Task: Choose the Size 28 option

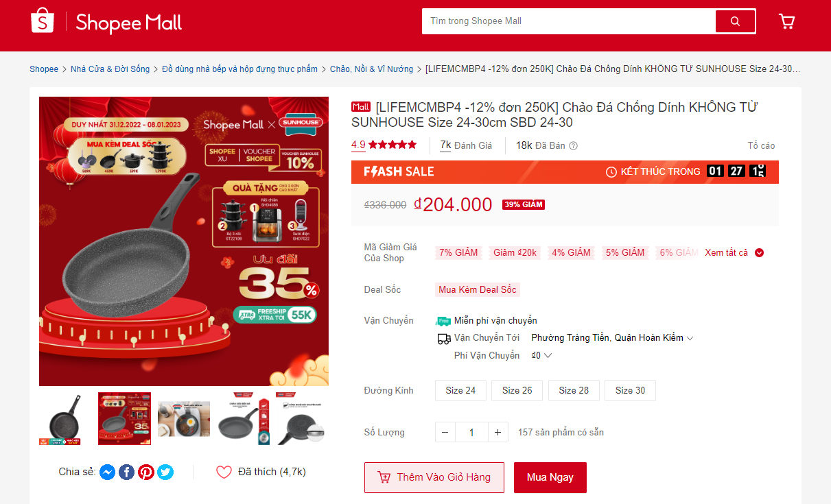Action: 574,390
